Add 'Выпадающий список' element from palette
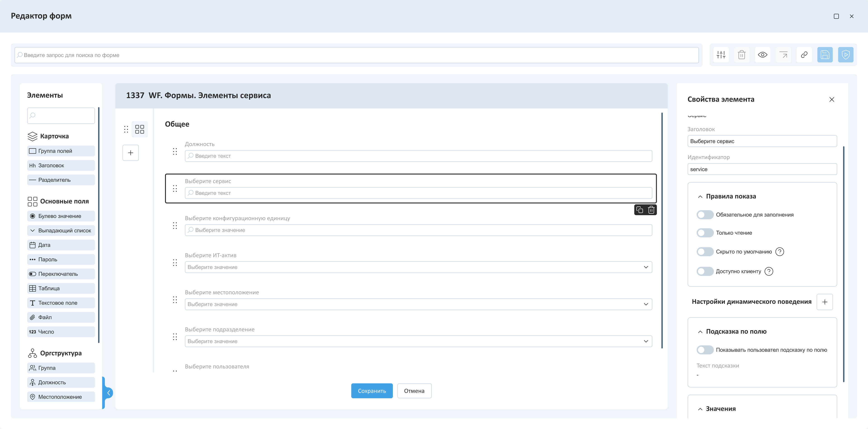The height and width of the screenshot is (429, 868). coord(61,231)
